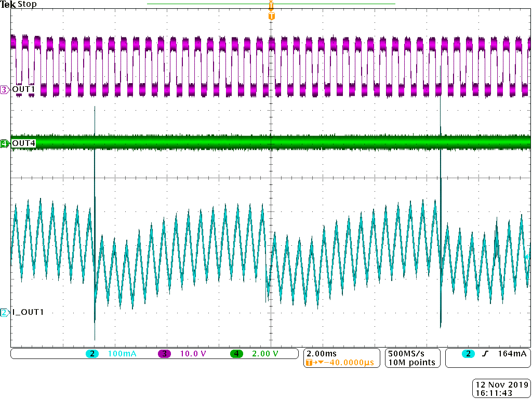This screenshot has height=399, width=532.
Task: Click the Tek logo
Action: click(x=9, y=4)
